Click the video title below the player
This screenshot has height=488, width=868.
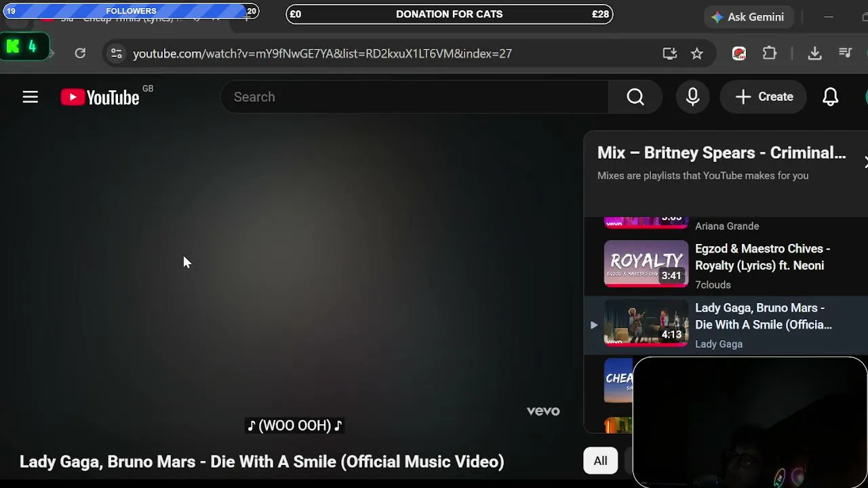pos(262,462)
